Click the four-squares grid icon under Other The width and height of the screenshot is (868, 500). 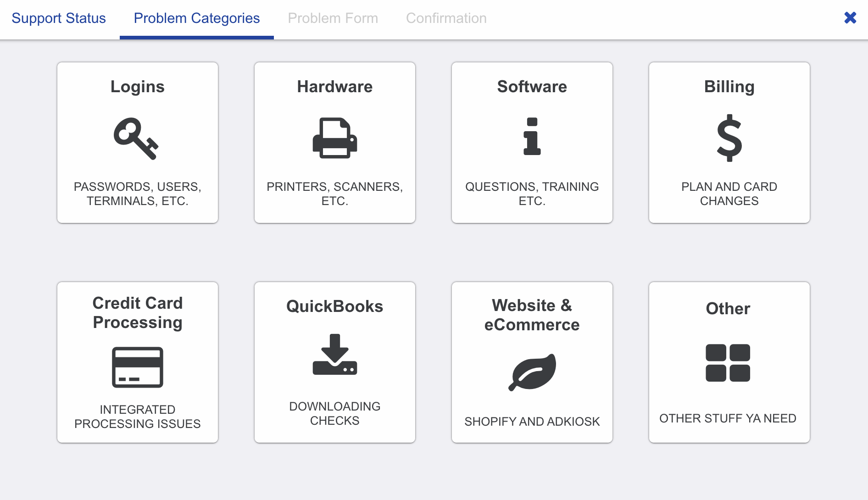tap(728, 363)
